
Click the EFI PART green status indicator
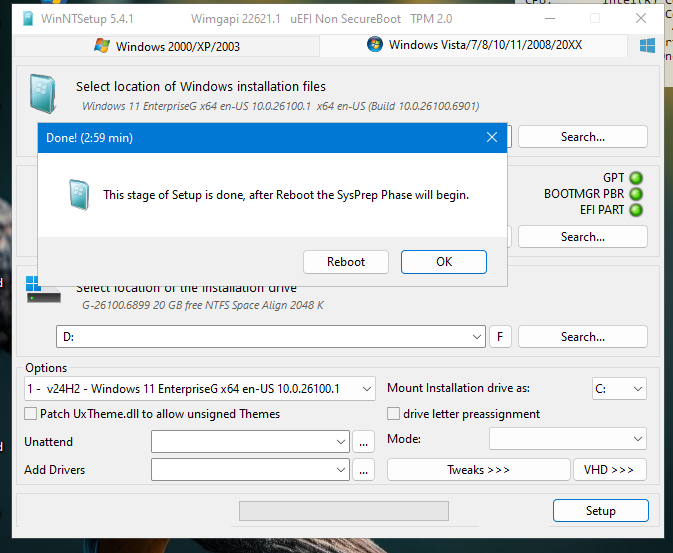636,210
